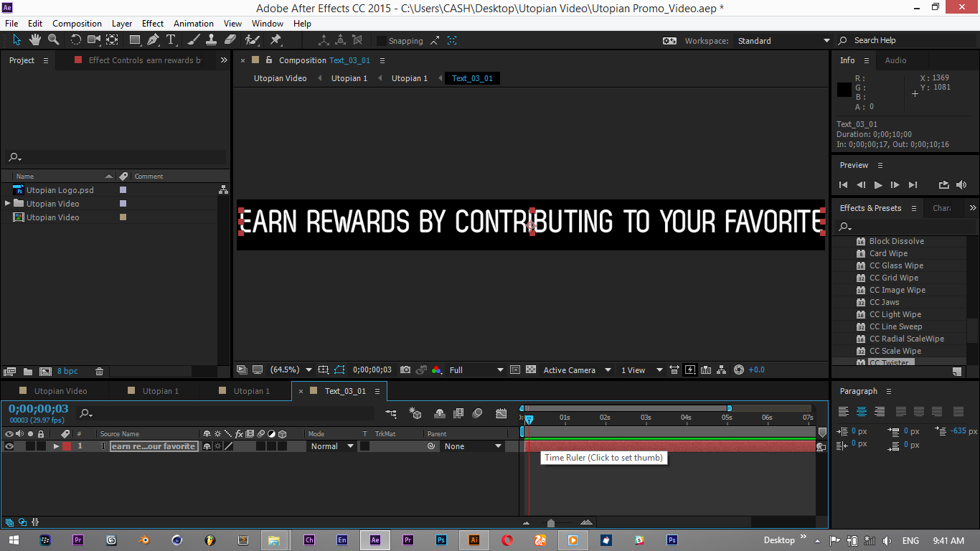Viewport: 980px width, 551px height.
Task: Open Adobe Illustrator from the taskbar
Action: [474, 540]
